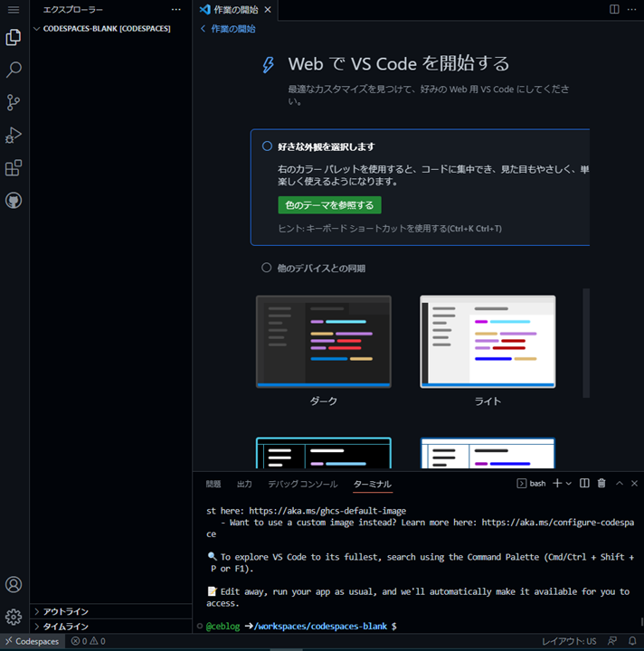Open the Manage gear icon
This screenshot has height=651, width=644.
(x=14, y=617)
